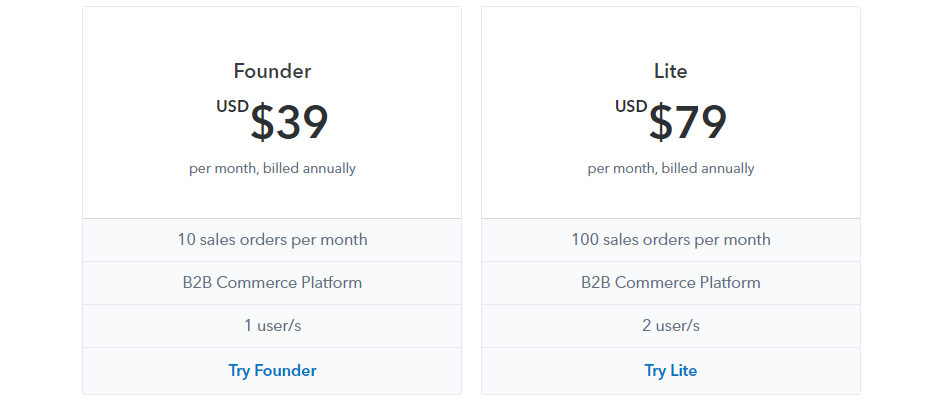Click the dollar sign before 79
The image size is (942, 405).
661,124
